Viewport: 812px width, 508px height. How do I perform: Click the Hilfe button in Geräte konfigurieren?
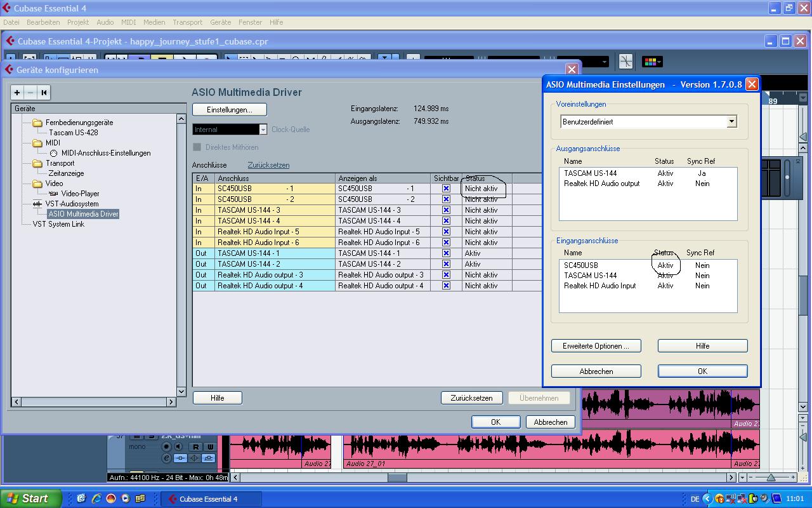(x=217, y=398)
